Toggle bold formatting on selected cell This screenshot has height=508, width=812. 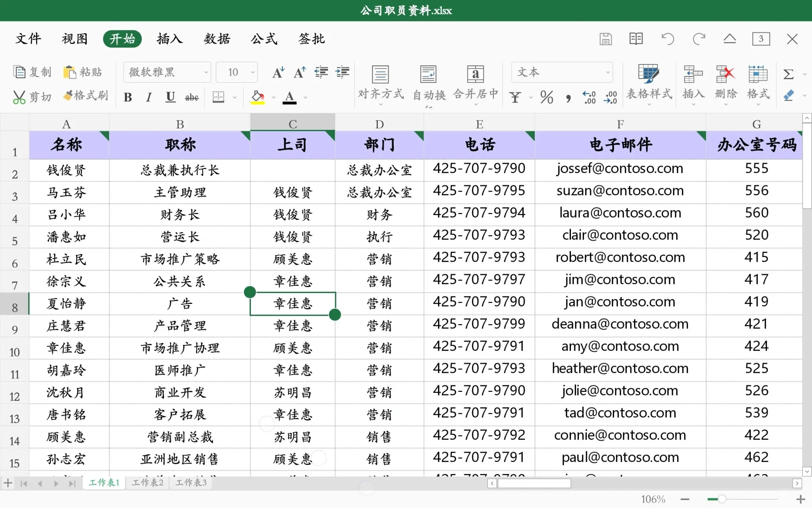[127, 97]
